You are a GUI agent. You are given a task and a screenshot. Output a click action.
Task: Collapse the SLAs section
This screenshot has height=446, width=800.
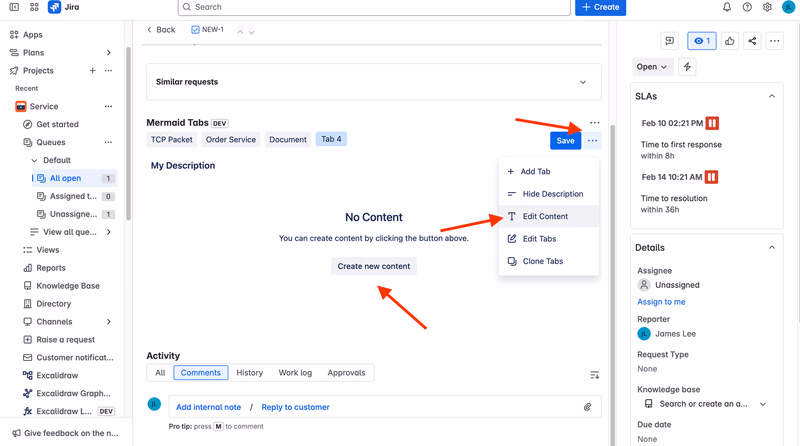(771, 96)
